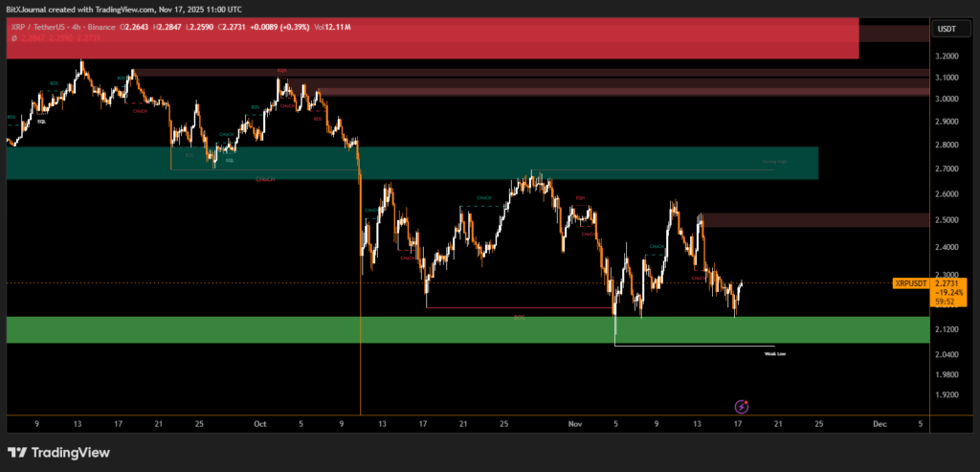Open the USDT currency selector
980x472 pixels.
tap(946, 30)
